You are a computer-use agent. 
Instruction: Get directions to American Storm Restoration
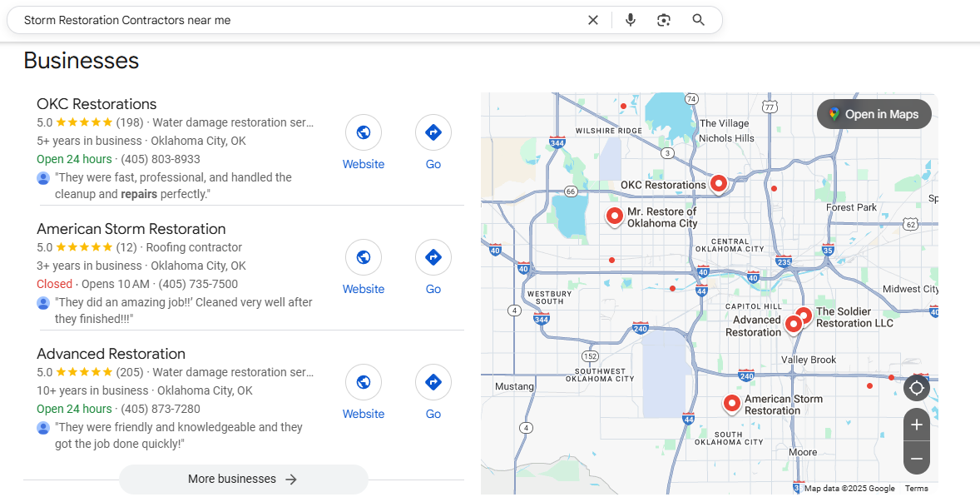pyautogui.click(x=433, y=258)
